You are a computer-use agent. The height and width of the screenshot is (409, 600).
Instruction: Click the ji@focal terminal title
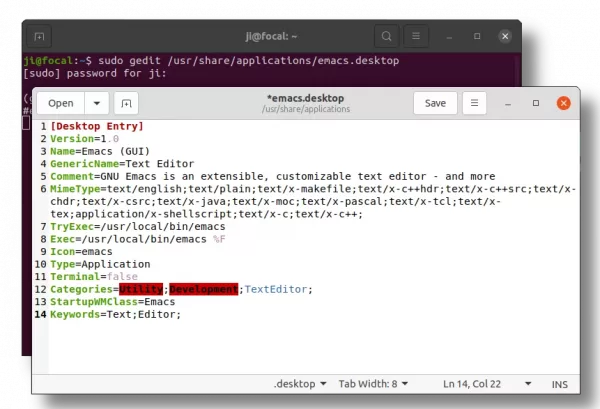(x=271, y=36)
